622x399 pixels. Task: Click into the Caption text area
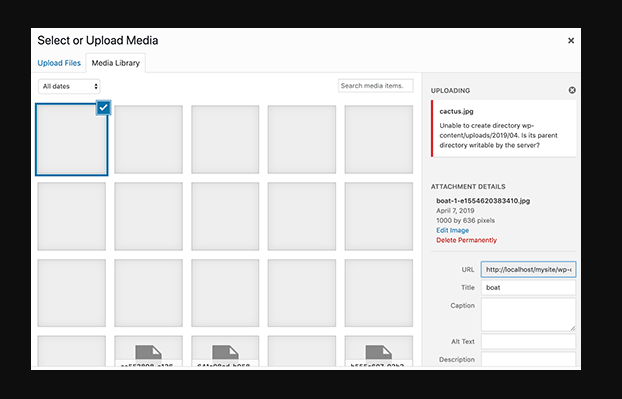(x=528, y=315)
